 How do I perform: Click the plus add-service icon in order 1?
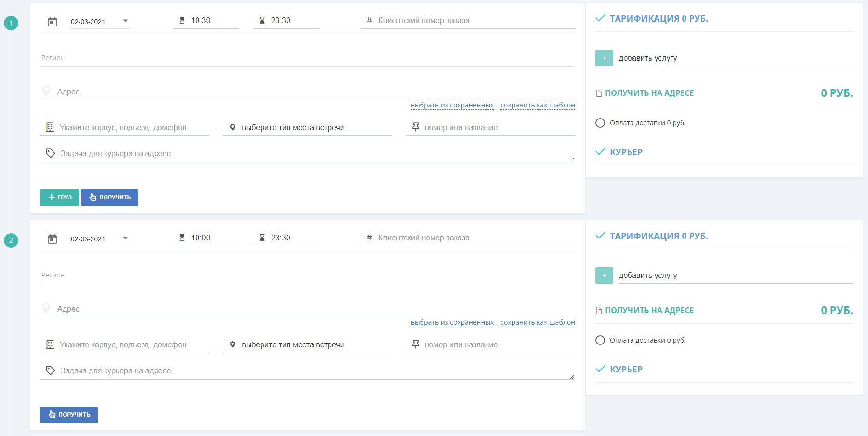coord(604,58)
